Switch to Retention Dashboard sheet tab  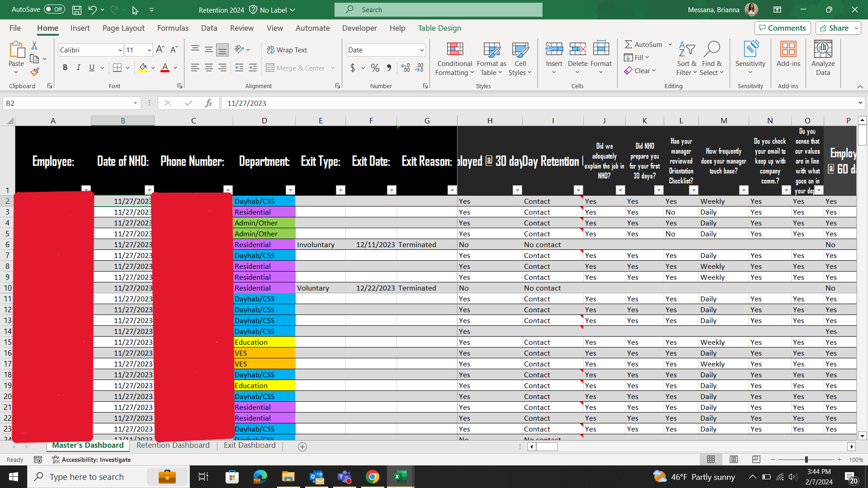click(173, 445)
